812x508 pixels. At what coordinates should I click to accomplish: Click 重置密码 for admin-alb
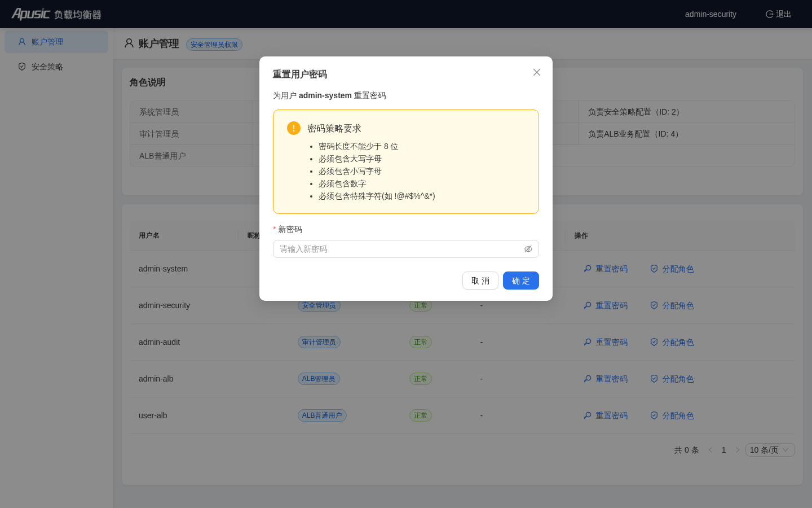pos(606,379)
